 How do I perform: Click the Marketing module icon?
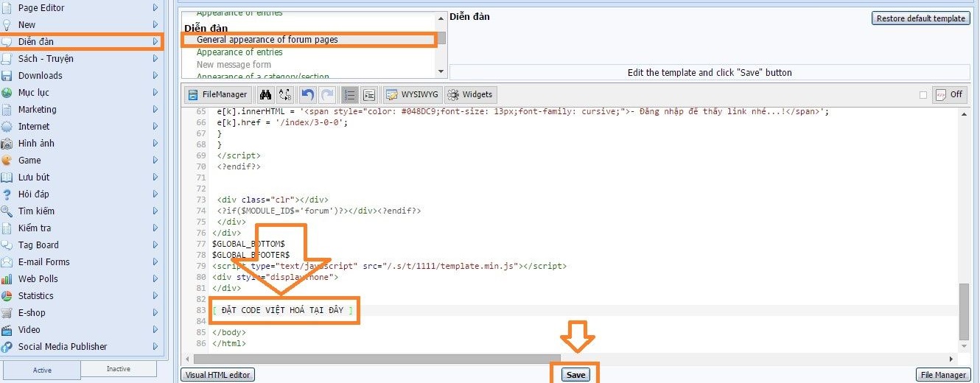7,109
